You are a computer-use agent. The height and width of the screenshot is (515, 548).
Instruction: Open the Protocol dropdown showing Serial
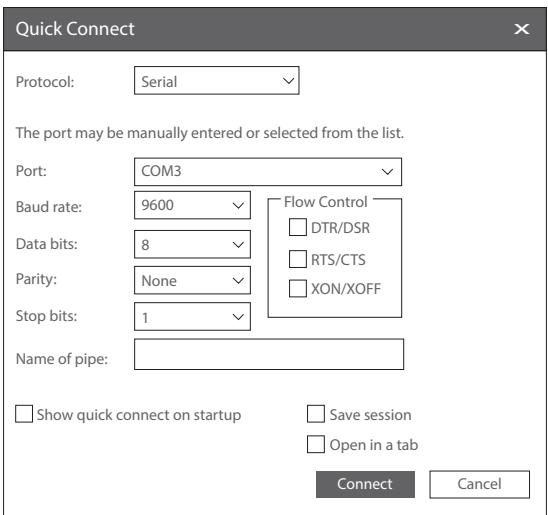coord(217,81)
